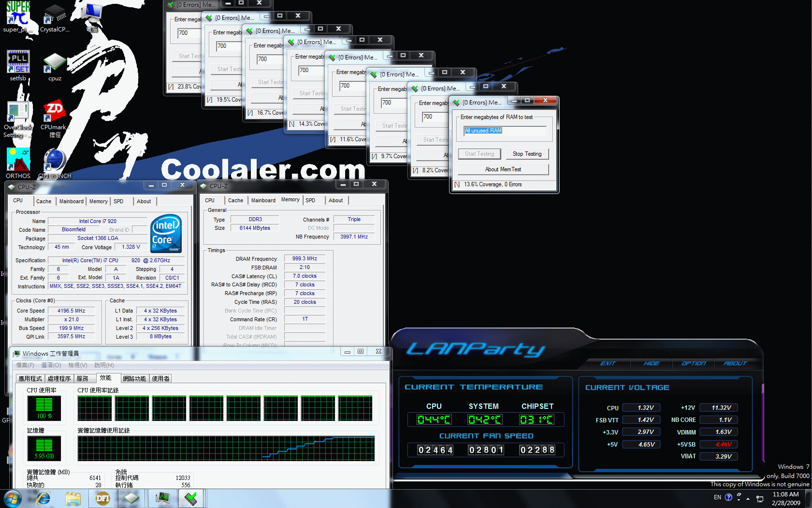The image size is (812, 508).
Task: Click the first fan speed 02464 readout
Action: 435,450
